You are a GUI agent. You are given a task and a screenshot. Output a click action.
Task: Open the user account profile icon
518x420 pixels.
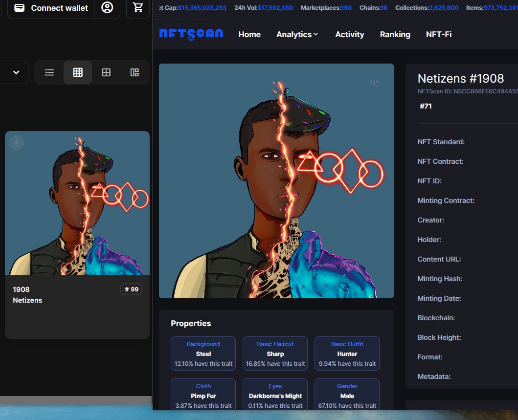click(107, 8)
